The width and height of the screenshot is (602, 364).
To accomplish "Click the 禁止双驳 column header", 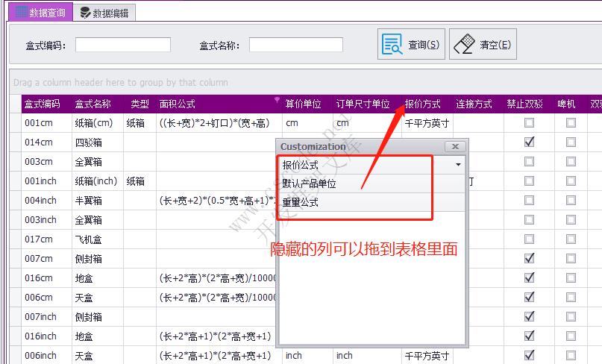I will (x=529, y=104).
